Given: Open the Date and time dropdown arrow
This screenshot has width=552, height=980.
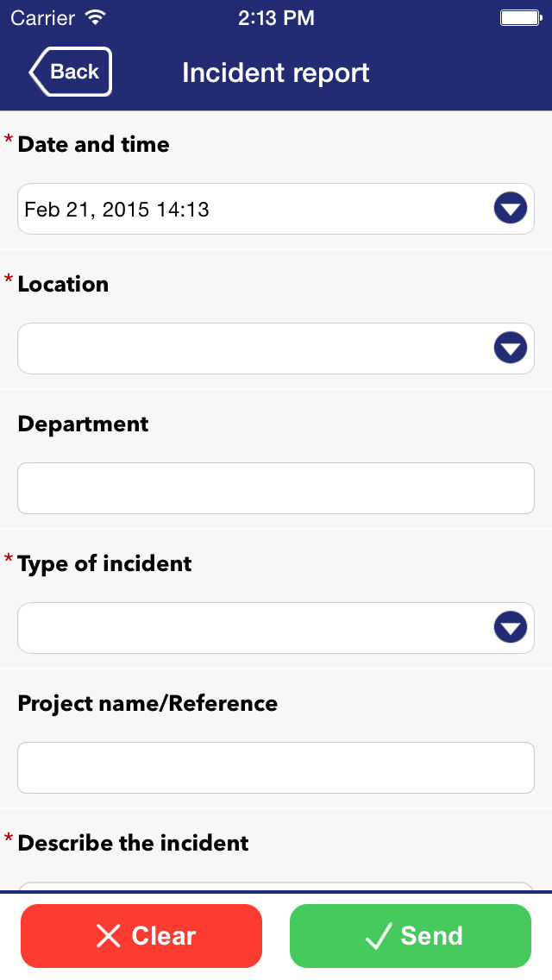Looking at the screenshot, I should (x=510, y=208).
